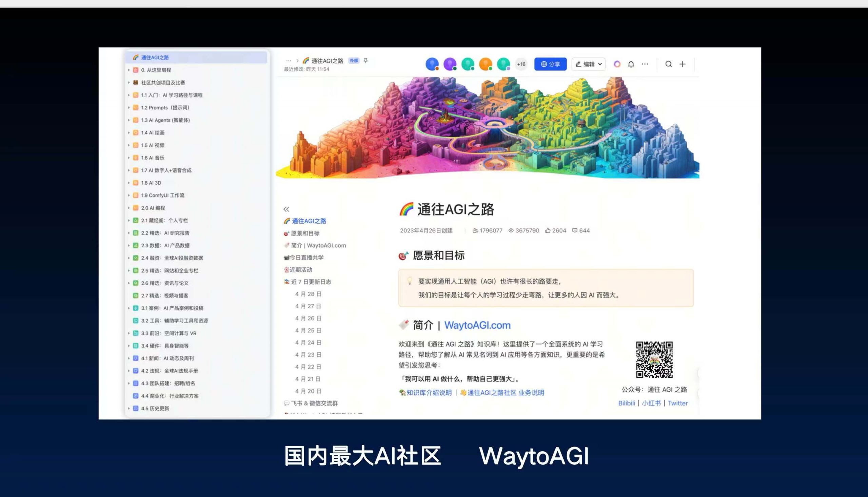Expand 社区共创项目及比赛 tree node

click(129, 83)
